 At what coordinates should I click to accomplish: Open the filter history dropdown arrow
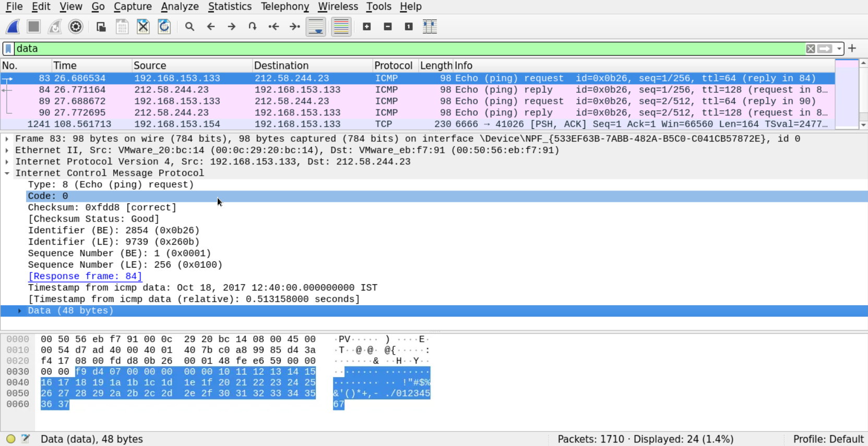pos(839,49)
